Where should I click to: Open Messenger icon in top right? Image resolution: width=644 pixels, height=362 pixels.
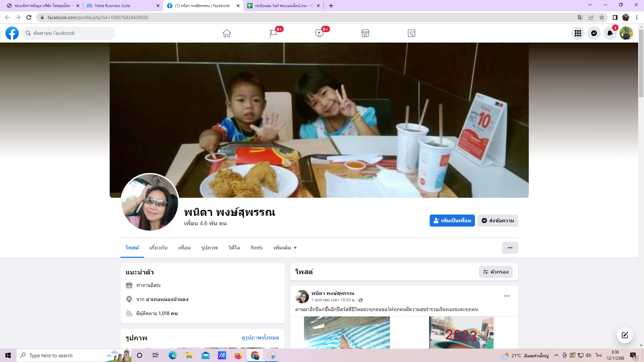tap(594, 33)
